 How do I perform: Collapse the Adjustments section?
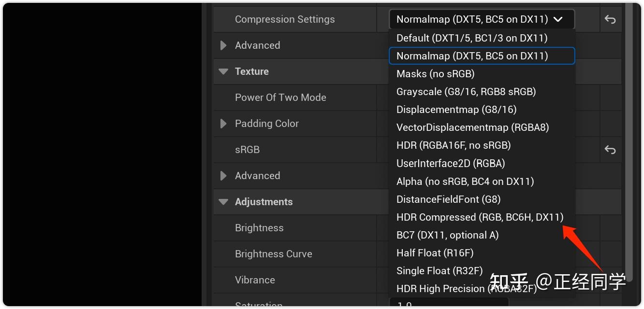223,202
